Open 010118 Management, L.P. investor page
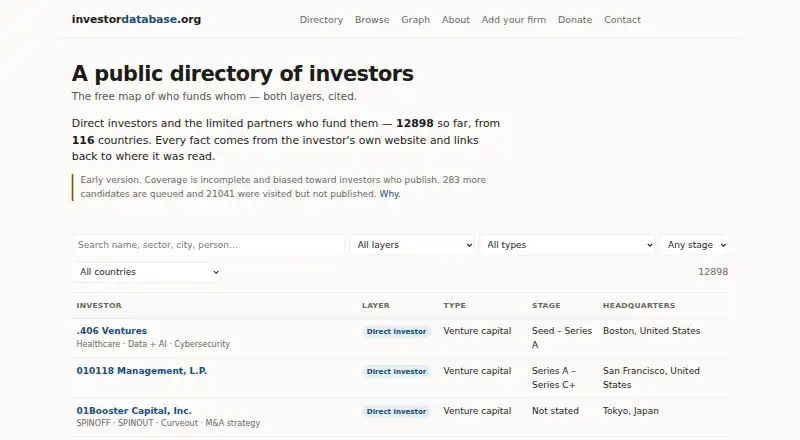 (142, 371)
